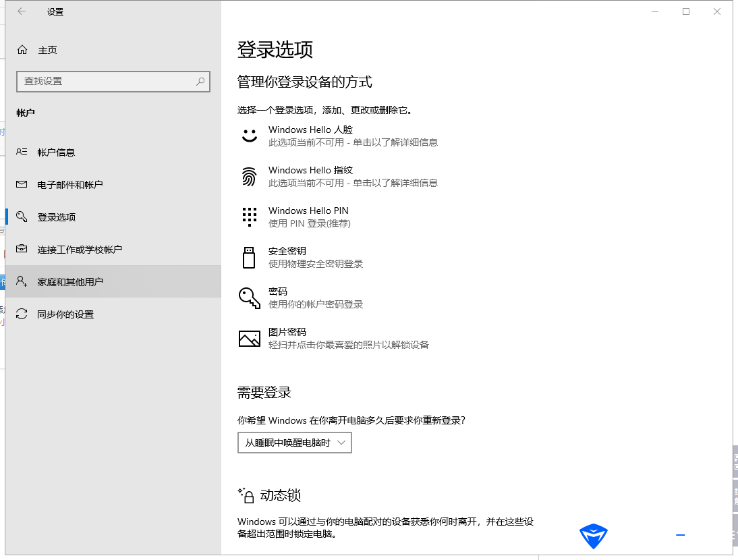
Task: Click the smiley face icon for Windows Hello 人脸
Action: 250,136
